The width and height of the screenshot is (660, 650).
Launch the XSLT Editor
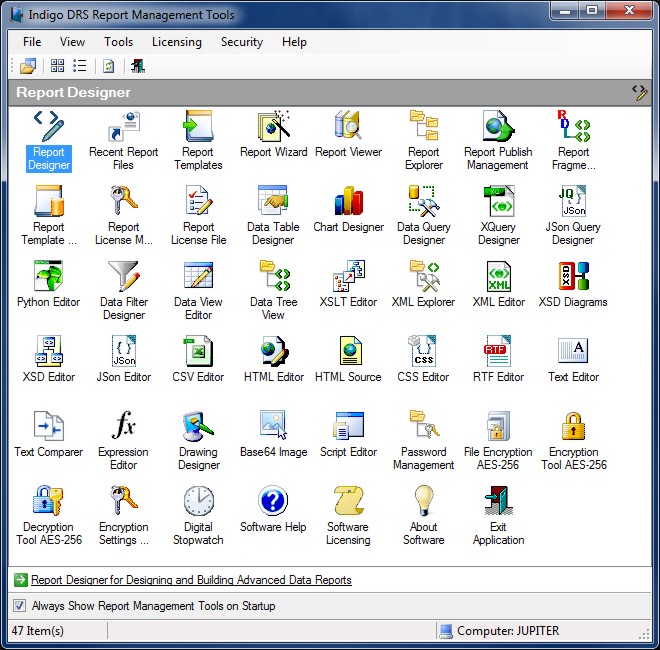click(348, 285)
